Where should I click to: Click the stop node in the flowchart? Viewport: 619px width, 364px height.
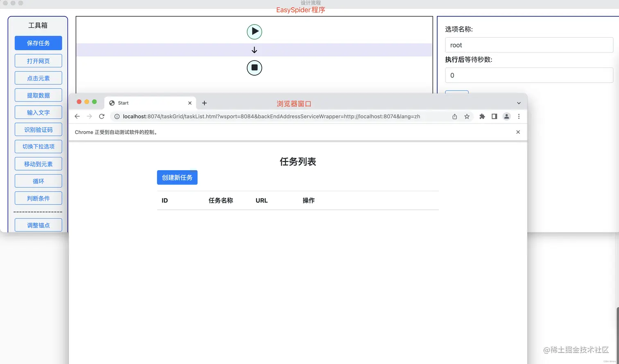point(254,68)
